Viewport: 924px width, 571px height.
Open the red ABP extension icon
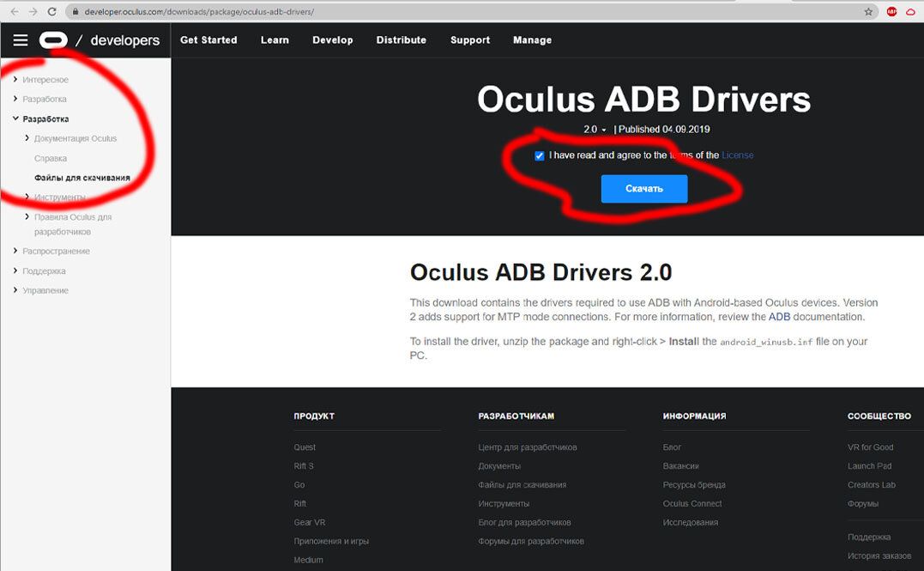[x=891, y=11]
